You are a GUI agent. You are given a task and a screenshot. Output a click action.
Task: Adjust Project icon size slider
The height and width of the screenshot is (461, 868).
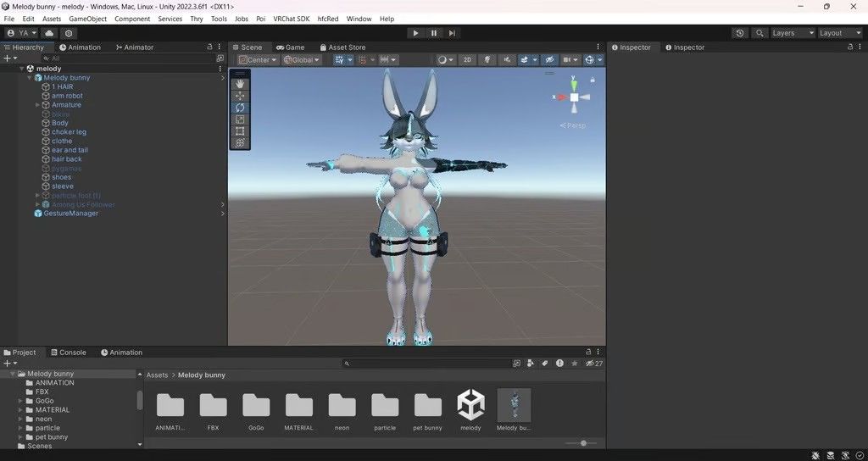[x=582, y=443]
